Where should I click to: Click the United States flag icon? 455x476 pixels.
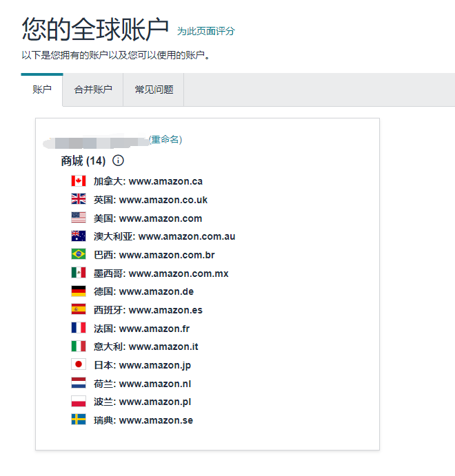click(79, 218)
